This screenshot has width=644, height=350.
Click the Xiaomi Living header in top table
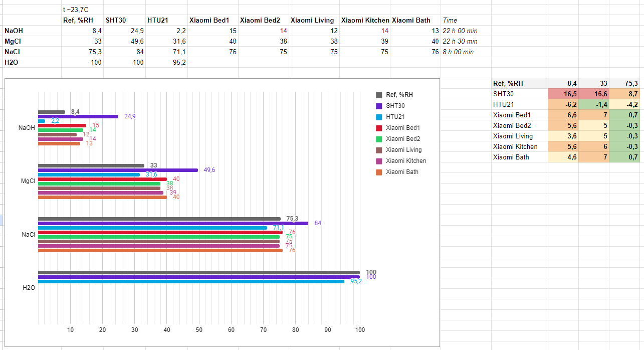point(313,20)
